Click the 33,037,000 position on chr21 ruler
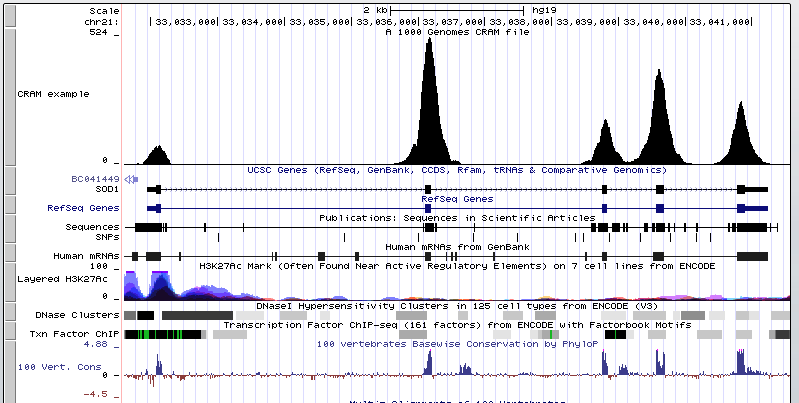Screen dimensions: 799x403 coord(449,21)
